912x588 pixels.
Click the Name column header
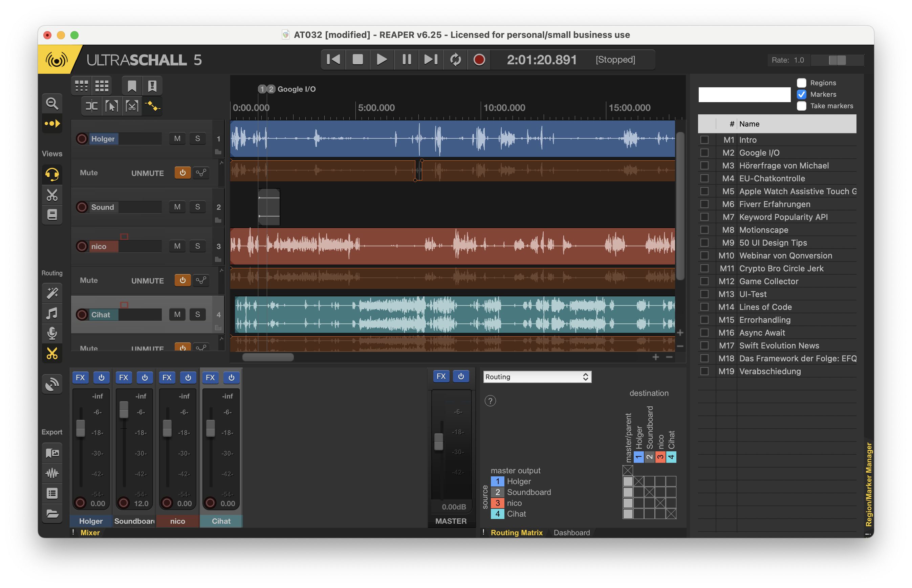click(796, 124)
